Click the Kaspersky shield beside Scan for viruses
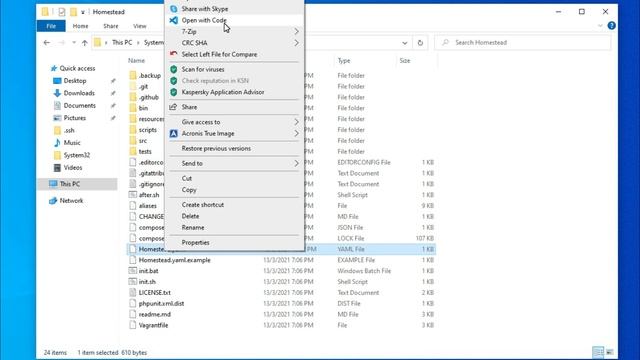This screenshot has width=640, height=360. tap(173, 69)
